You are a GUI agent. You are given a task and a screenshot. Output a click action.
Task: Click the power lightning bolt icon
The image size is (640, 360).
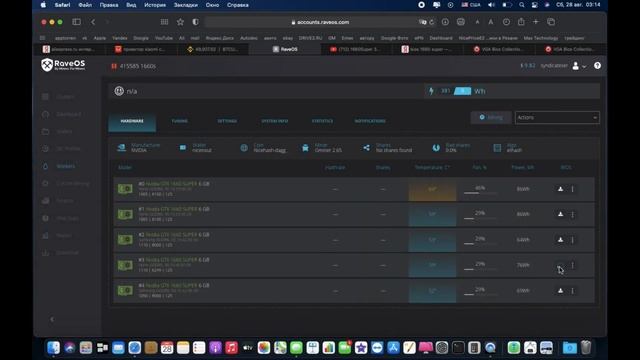coord(431,91)
